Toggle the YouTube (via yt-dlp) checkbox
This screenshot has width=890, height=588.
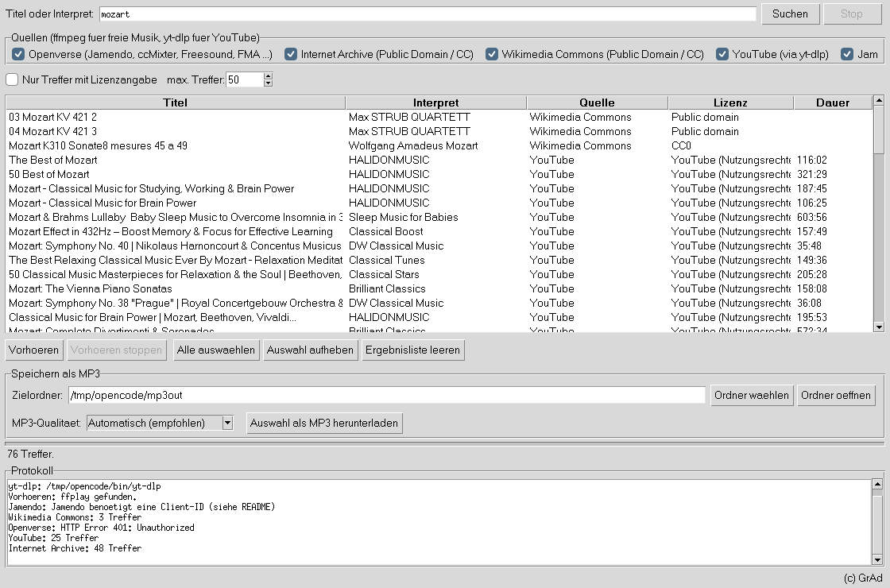(x=722, y=54)
